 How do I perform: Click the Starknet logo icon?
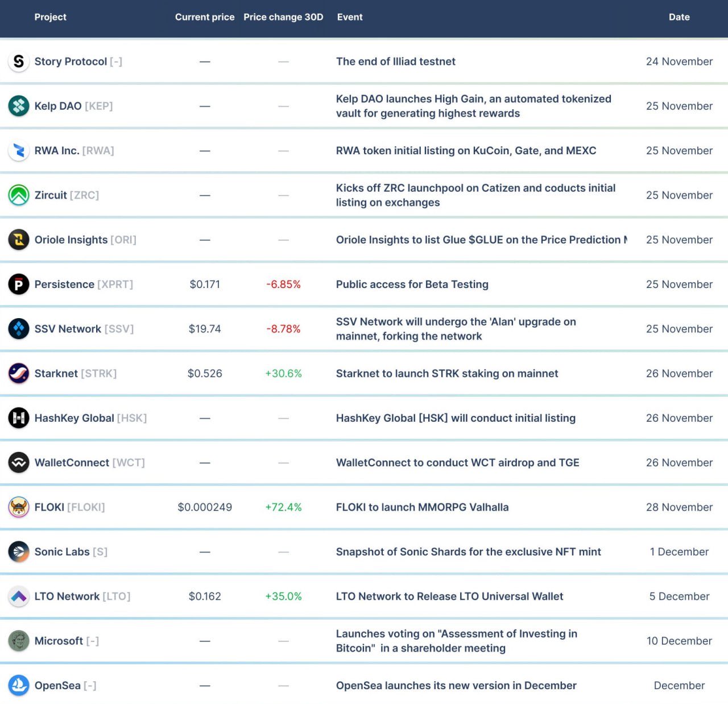pyautogui.click(x=19, y=373)
